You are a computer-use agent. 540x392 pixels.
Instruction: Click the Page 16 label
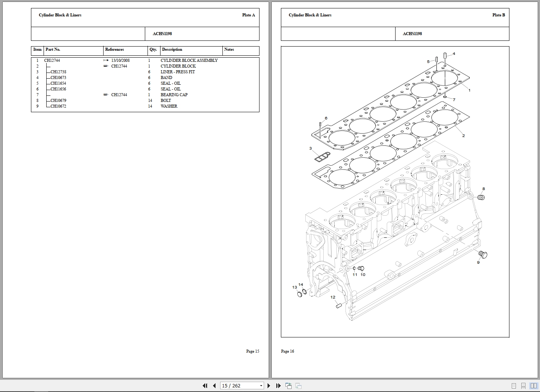point(287,351)
